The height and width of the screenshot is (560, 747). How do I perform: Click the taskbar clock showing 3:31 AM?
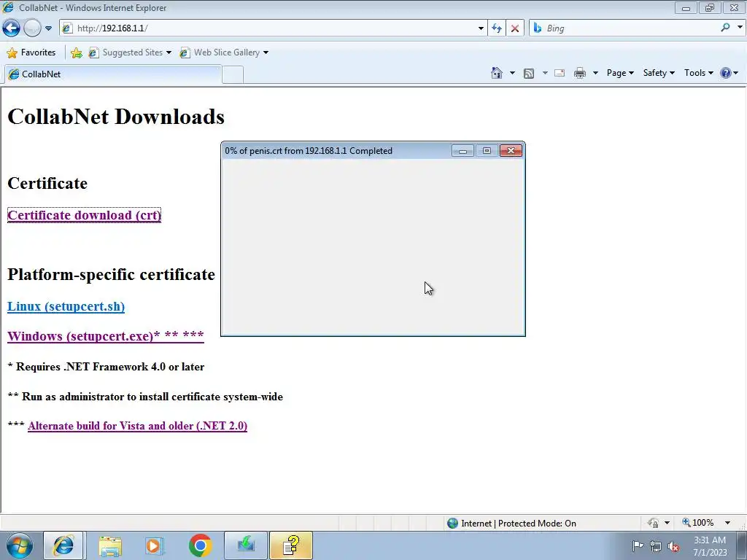point(710,546)
